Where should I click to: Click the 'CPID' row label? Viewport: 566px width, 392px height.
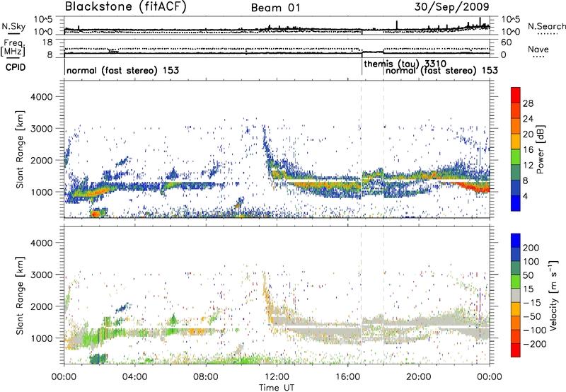(16, 67)
